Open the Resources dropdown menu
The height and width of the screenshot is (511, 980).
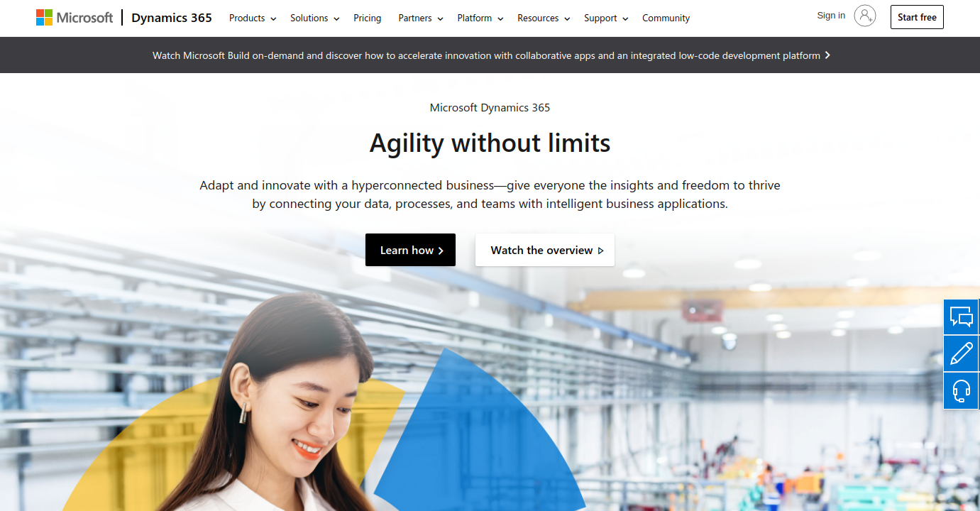(544, 18)
